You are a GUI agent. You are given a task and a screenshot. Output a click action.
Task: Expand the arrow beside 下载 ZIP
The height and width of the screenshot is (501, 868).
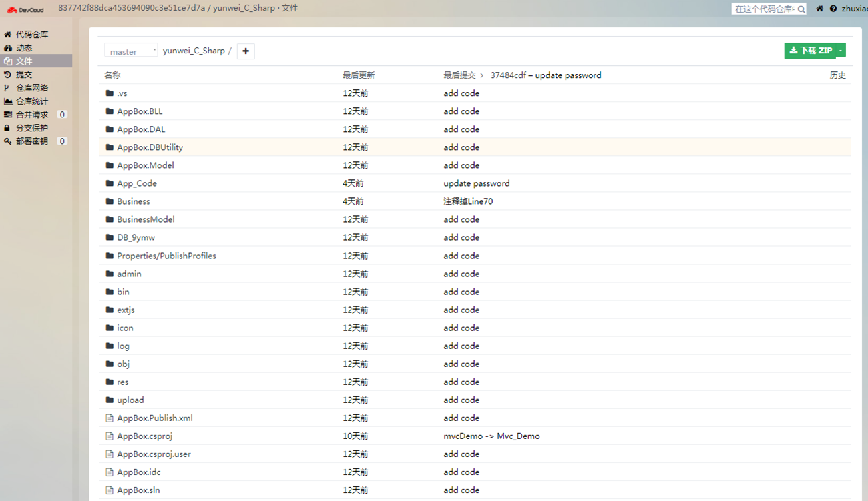[841, 50]
